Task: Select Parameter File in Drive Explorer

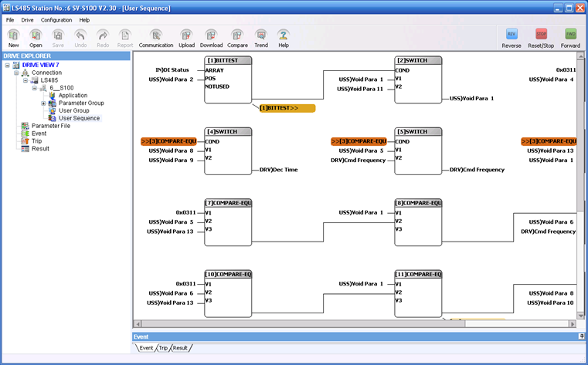Action: [50, 126]
